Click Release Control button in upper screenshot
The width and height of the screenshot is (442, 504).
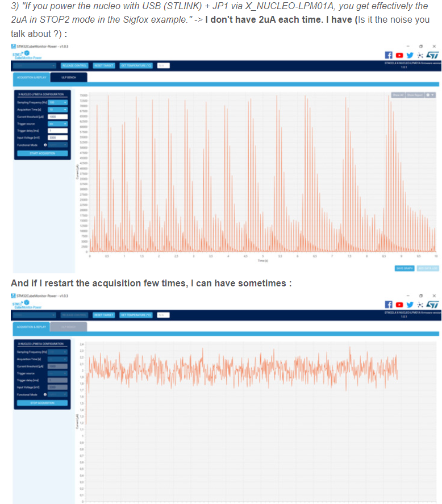pos(74,65)
